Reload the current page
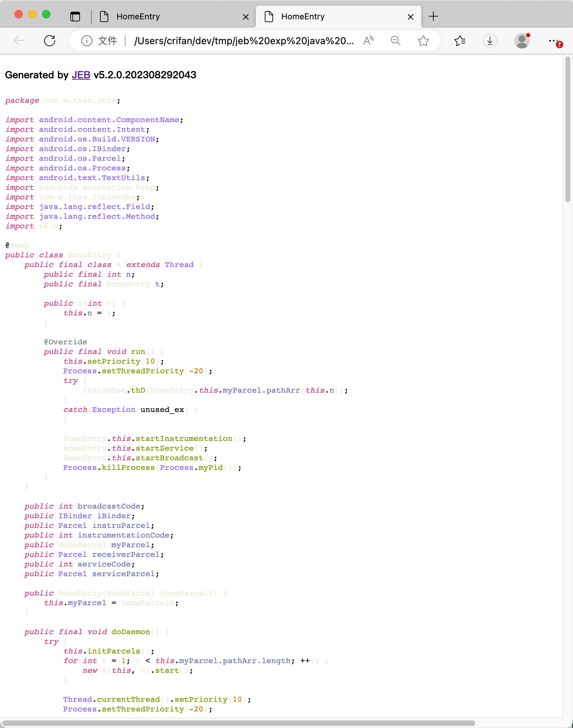 coord(50,41)
